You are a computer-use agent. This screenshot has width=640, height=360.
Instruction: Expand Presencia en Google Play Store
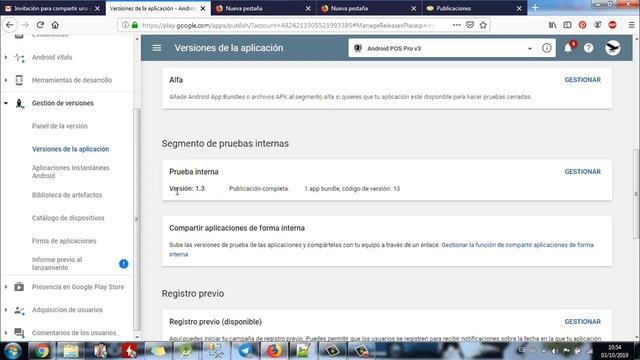pos(6,287)
